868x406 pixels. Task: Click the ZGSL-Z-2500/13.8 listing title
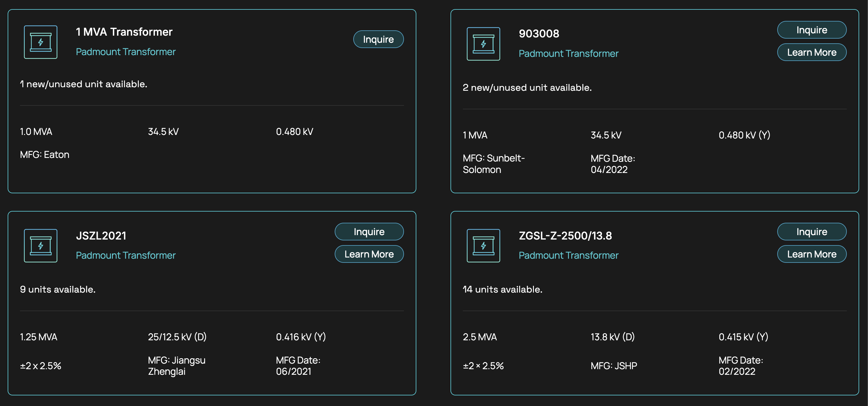565,235
